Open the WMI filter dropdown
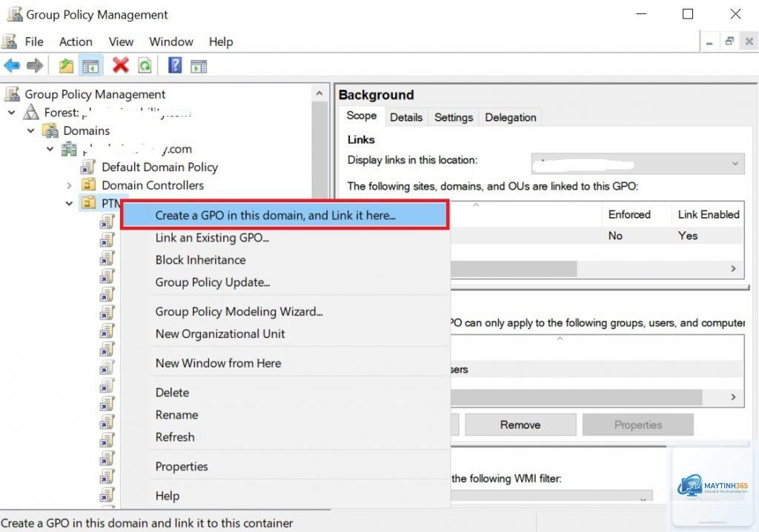 pyautogui.click(x=551, y=496)
